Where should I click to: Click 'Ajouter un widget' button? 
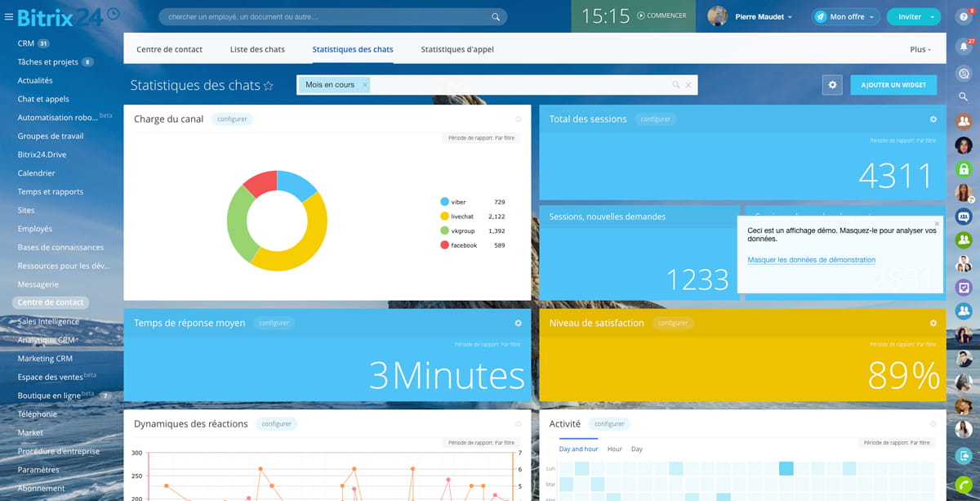pos(893,85)
